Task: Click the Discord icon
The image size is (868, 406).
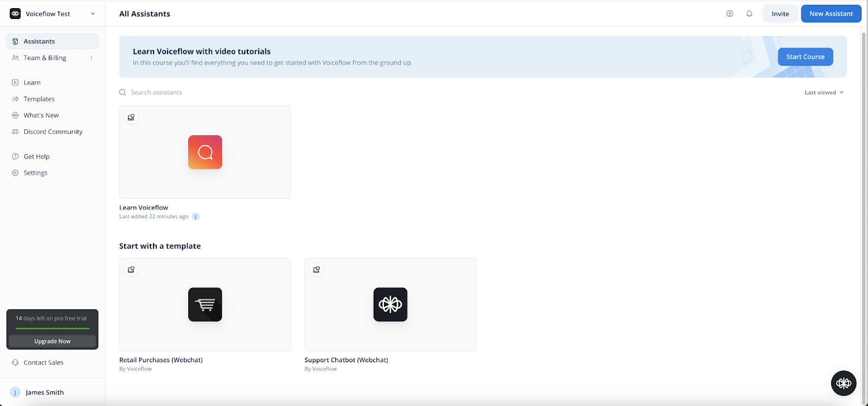Action: (15, 131)
